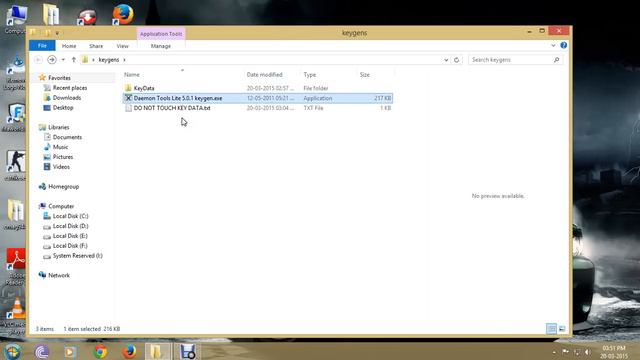Viewport: 640px width, 360px height.
Task: Open the media player taskbar icon
Action: point(70,351)
